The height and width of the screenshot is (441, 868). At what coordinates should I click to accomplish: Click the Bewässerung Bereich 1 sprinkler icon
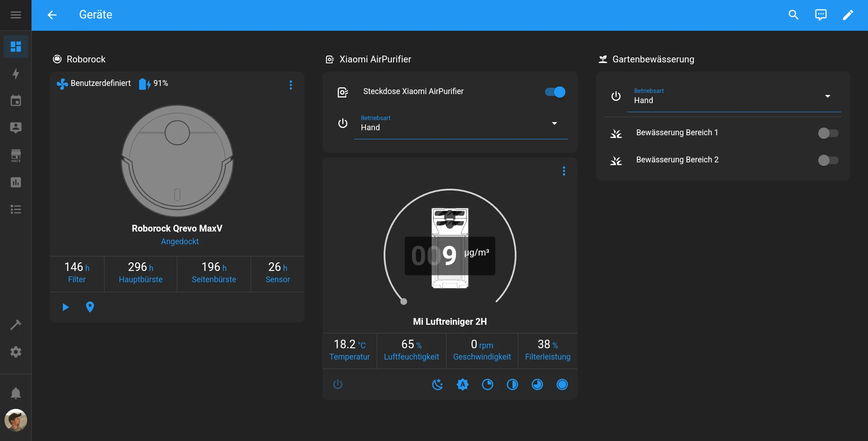click(x=616, y=133)
